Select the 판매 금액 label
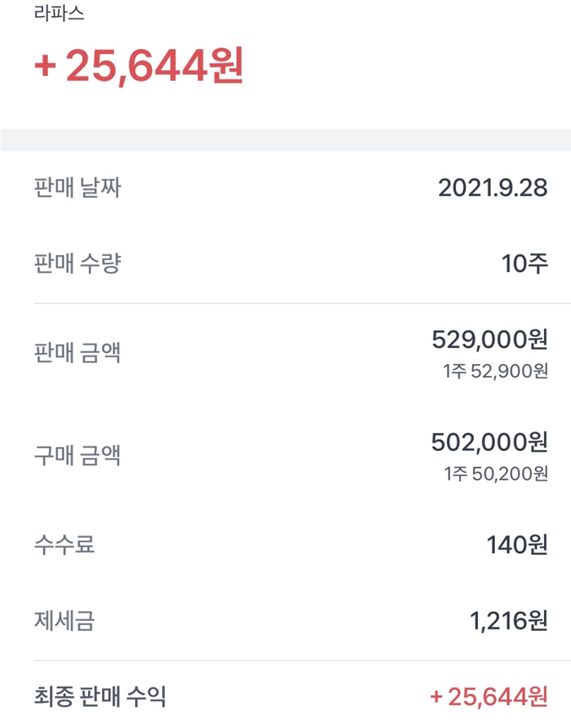Image resolution: width=571 pixels, height=728 pixels. pos(78,352)
